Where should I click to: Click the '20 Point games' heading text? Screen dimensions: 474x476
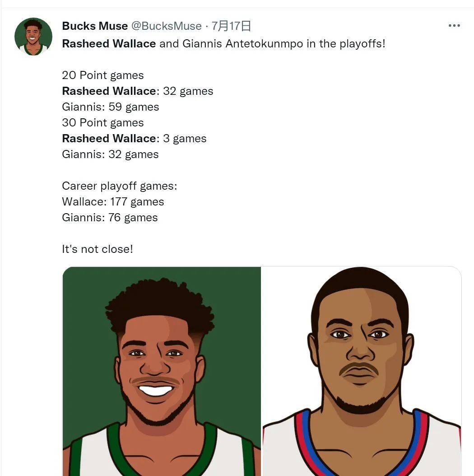pyautogui.click(x=103, y=75)
